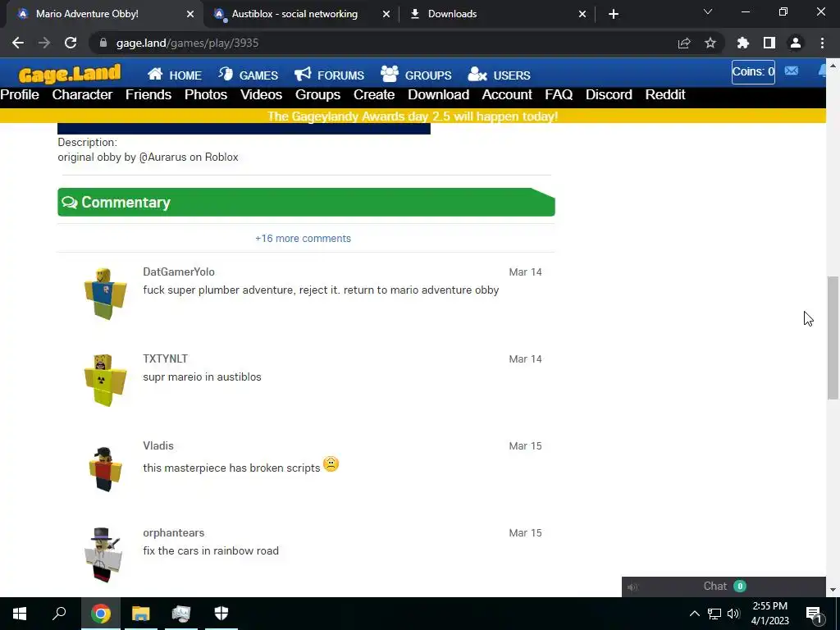Image resolution: width=840 pixels, height=630 pixels.
Task: Open GROUPS from the top navigation
Action: click(416, 75)
